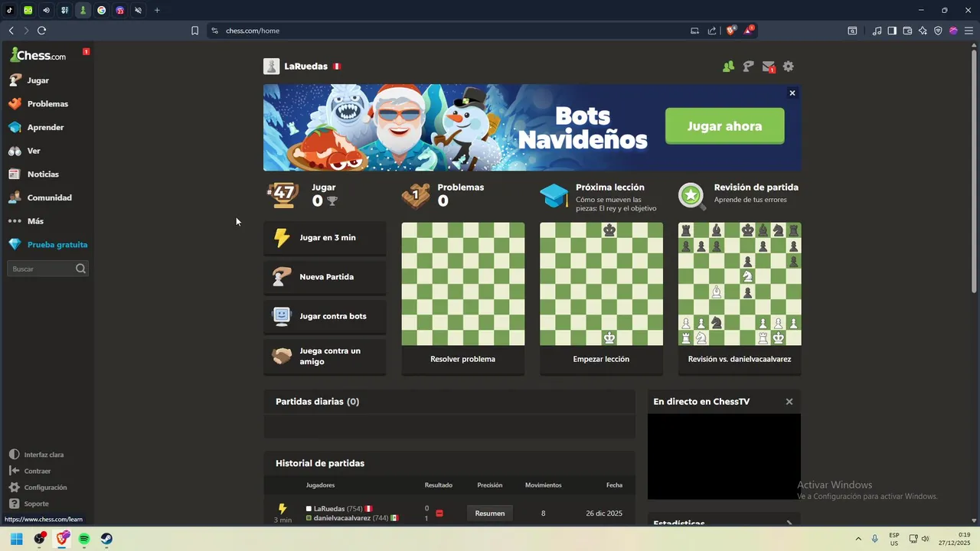Click the LaRuedas username
Viewport: 980px width, 551px height.
(305, 67)
